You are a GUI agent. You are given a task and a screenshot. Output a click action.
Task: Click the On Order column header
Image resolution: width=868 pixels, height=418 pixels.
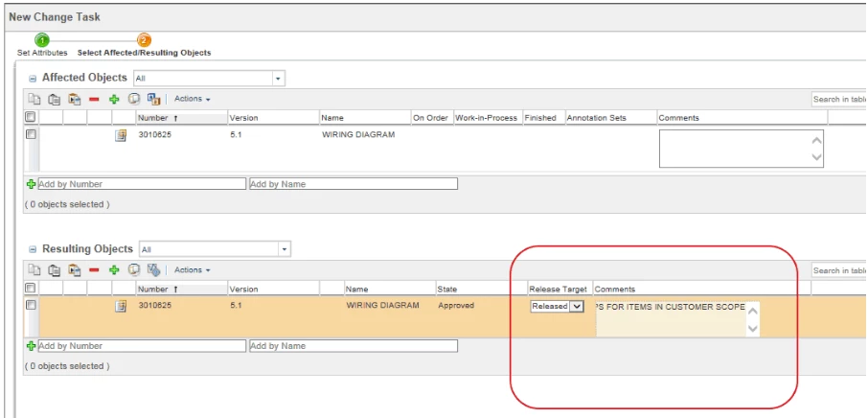432,118
